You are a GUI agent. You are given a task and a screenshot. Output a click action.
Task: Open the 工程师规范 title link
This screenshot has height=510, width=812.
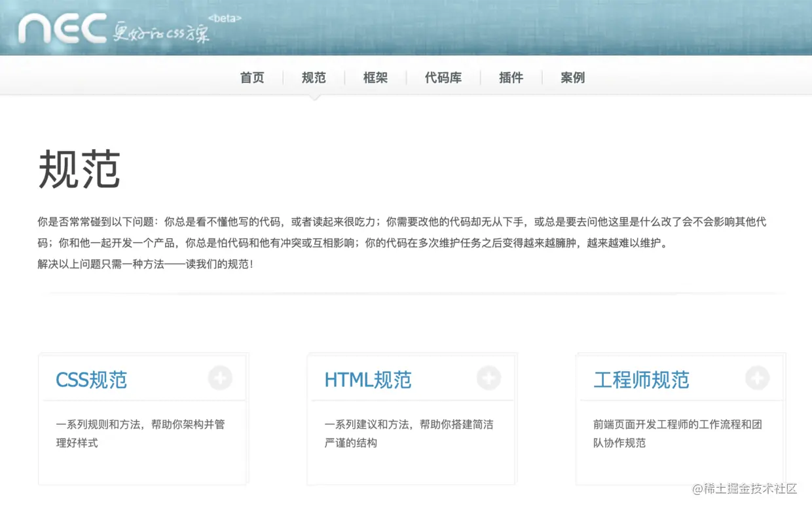pyautogui.click(x=641, y=380)
